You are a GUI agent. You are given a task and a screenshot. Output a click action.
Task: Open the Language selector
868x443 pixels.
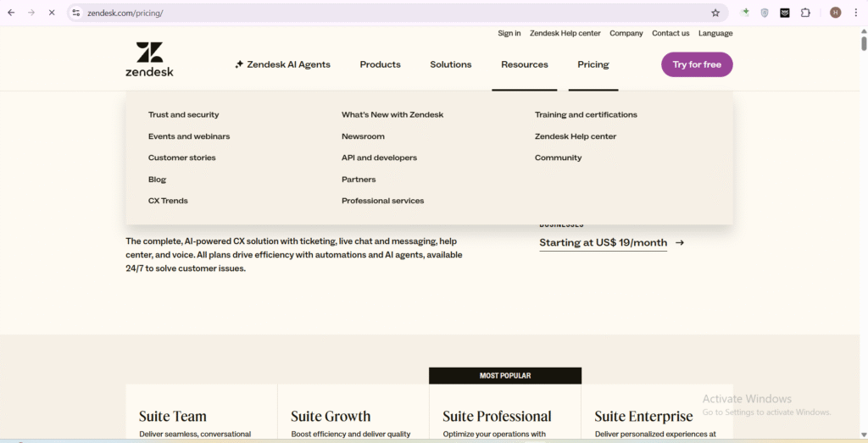715,33
